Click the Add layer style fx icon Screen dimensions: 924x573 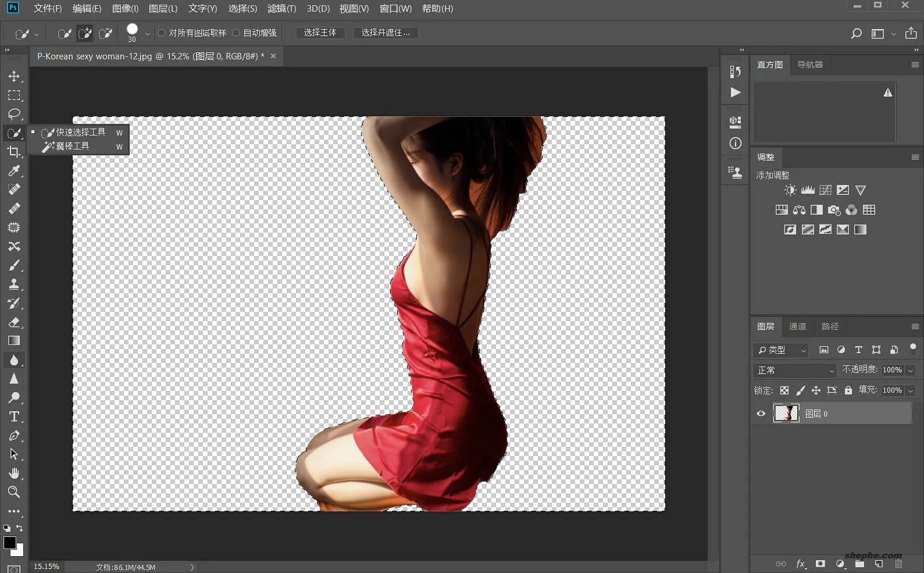(x=801, y=564)
